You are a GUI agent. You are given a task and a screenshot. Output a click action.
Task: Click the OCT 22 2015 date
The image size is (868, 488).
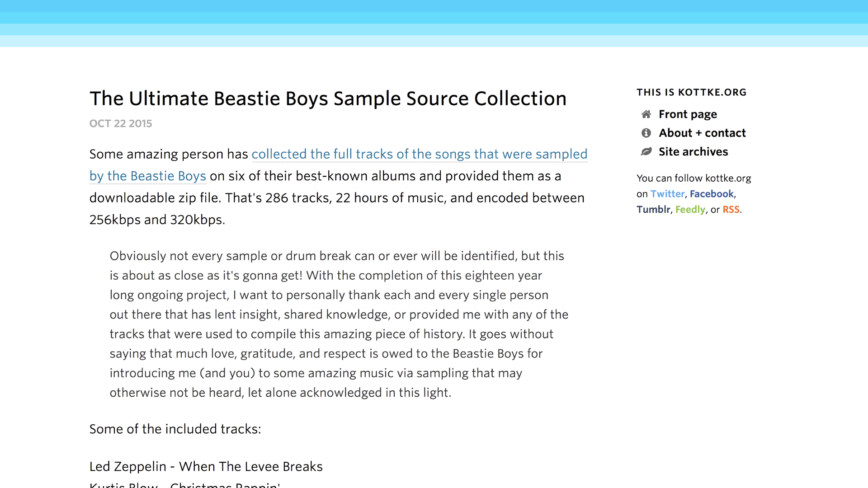click(121, 123)
